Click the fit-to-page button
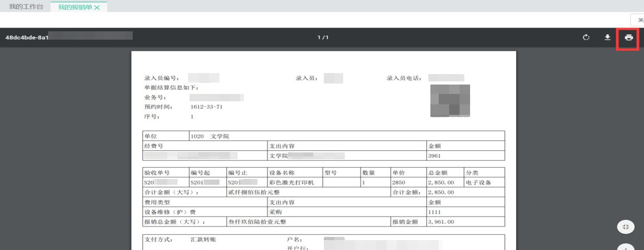The width and height of the screenshot is (644, 250). [626, 227]
